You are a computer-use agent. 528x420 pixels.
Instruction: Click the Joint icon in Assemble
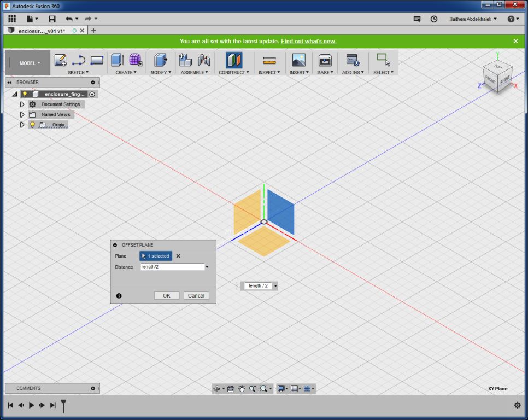(204, 60)
